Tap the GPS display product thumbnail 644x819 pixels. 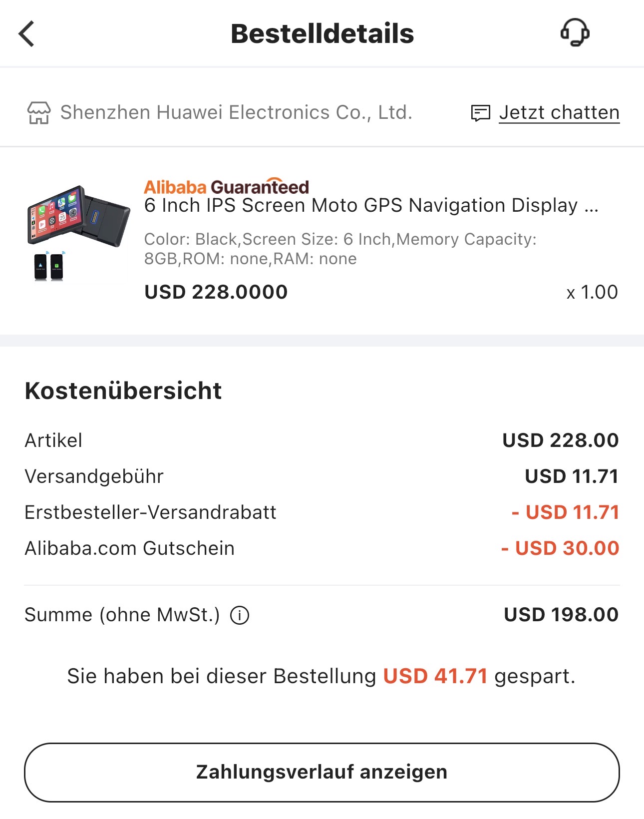[78, 233]
